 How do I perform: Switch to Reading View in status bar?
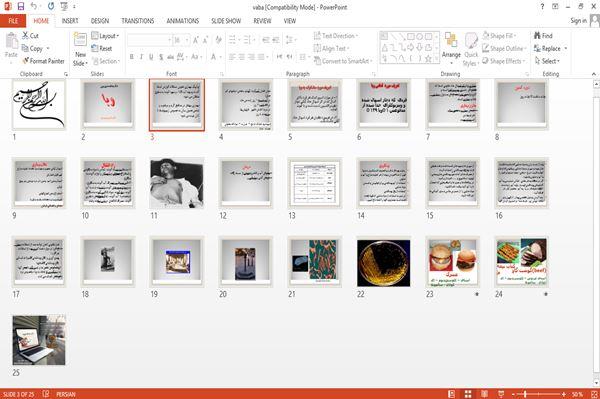[x=484, y=394]
